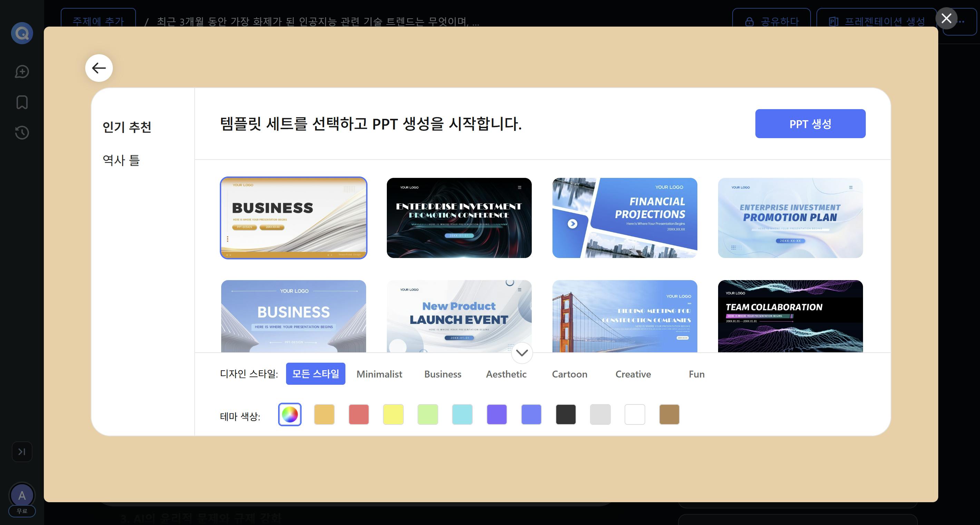Pick the purple theme color swatch
This screenshot has width=980, height=525.
click(x=497, y=414)
